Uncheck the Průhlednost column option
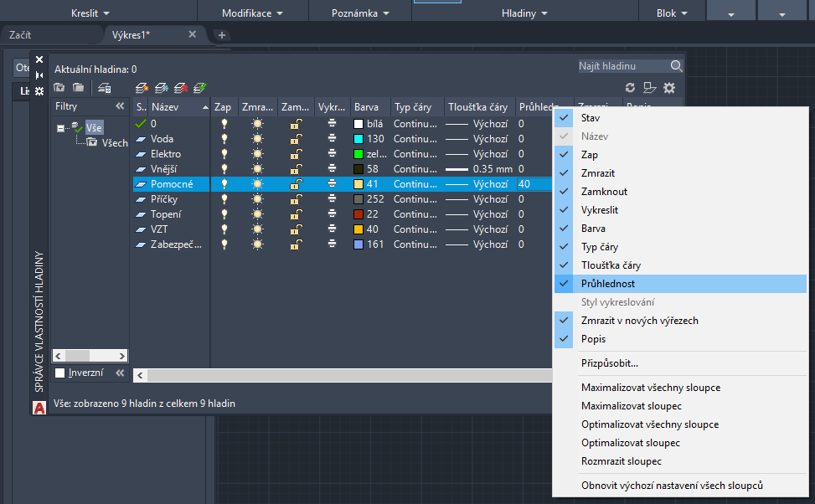The width and height of the screenshot is (815, 504). tap(608, 284)
